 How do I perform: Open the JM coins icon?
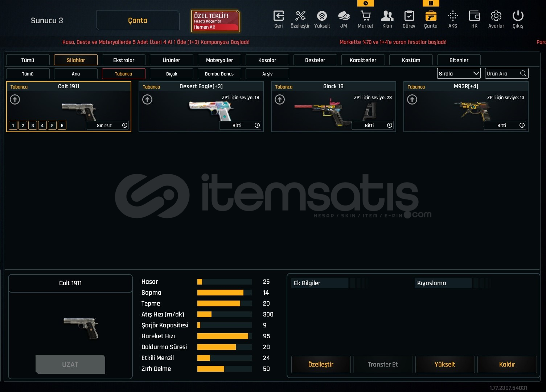pyautogui.click(x=344, y=16)
